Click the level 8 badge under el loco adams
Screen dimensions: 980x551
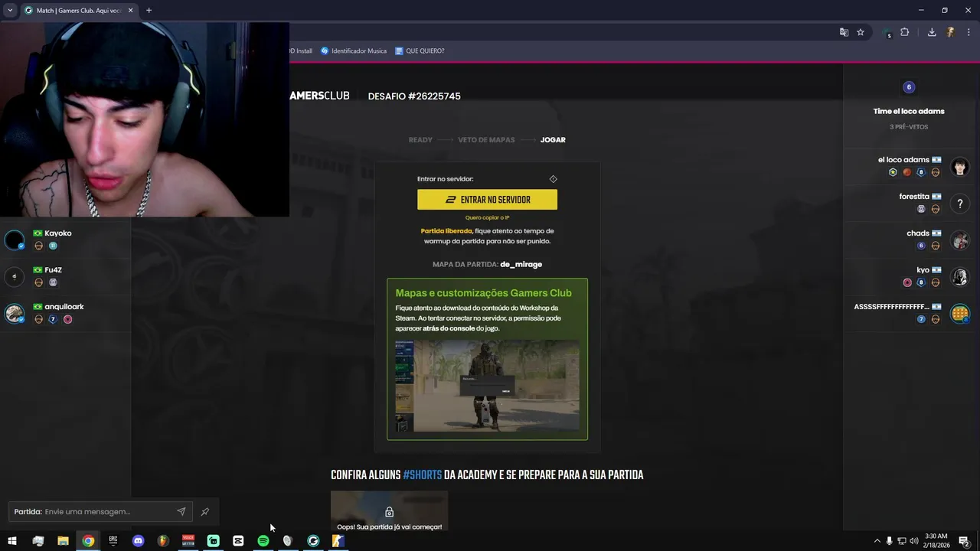921,172
